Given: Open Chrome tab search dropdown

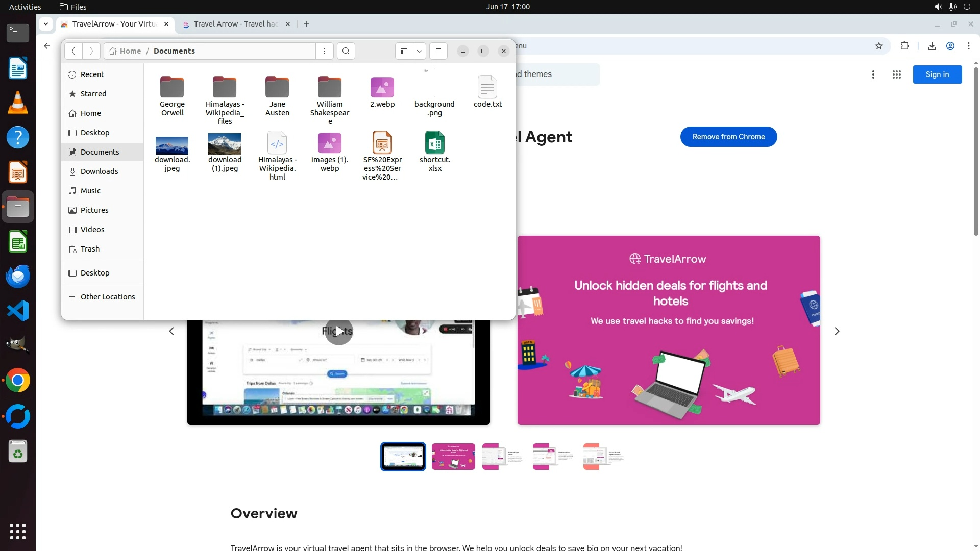Looking at the screenshot, I should (46, 24).
